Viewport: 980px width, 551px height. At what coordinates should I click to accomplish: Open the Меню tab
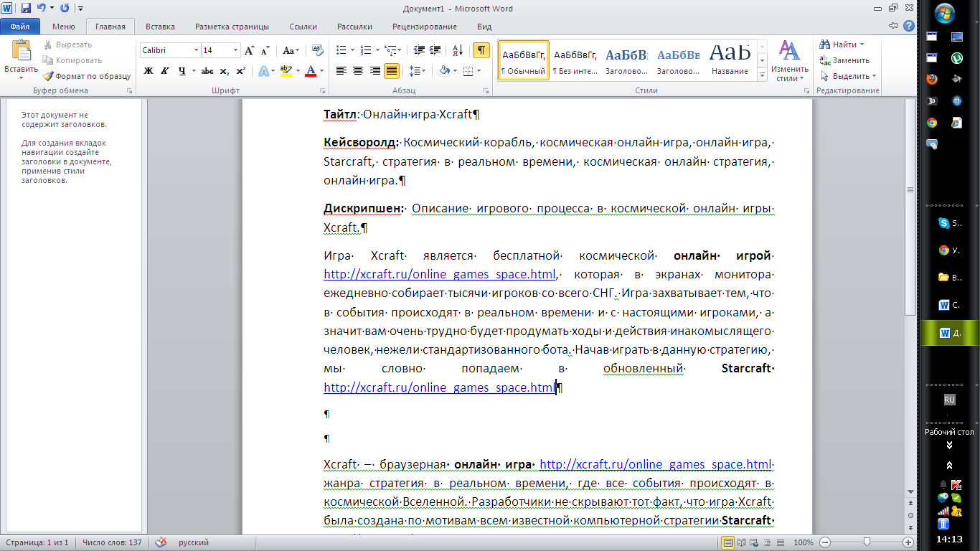[x=63, y=27]
